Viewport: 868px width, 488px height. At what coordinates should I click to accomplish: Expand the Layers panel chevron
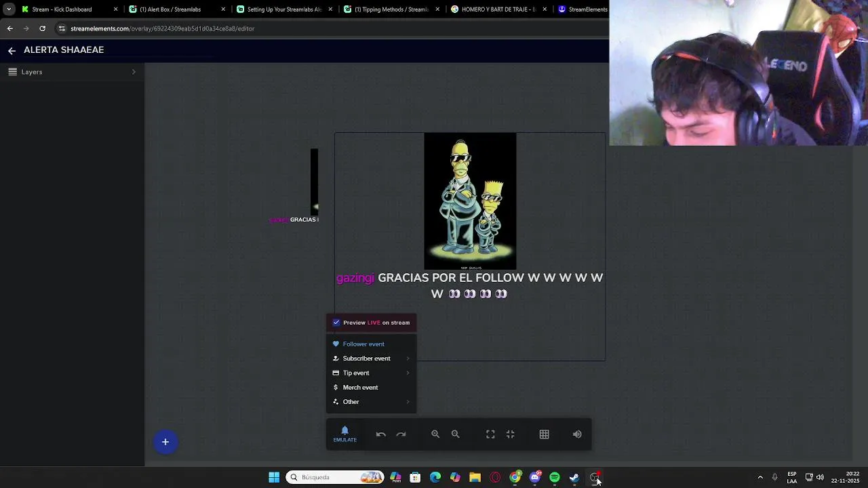(x=134, y=72)
